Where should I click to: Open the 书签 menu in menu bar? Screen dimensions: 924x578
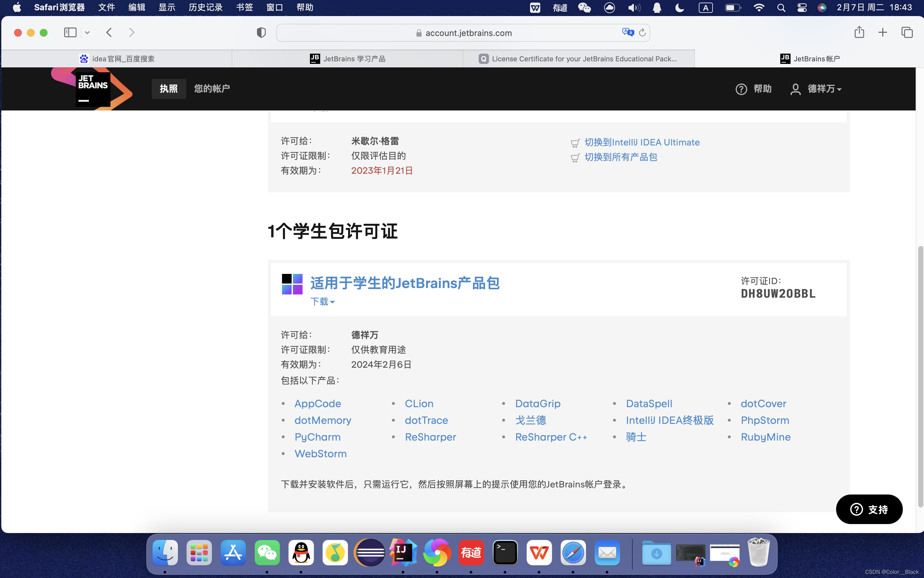tap(244, 7)
